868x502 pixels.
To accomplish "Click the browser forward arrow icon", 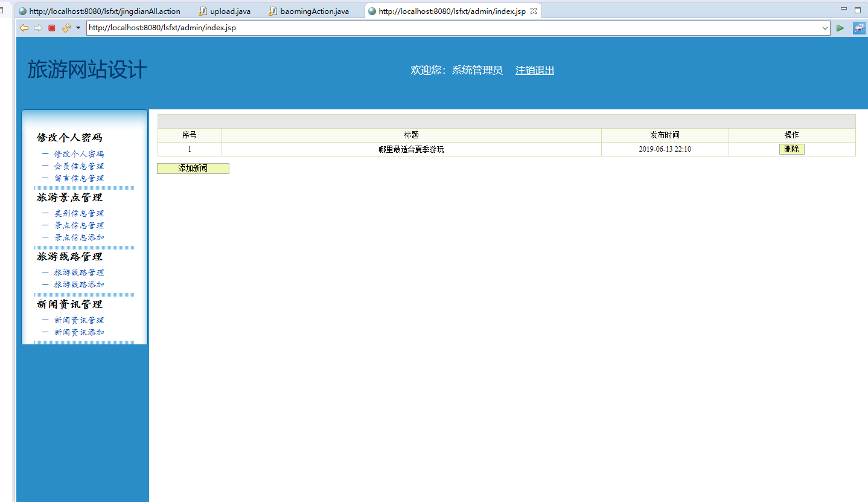I will (37, 28).
